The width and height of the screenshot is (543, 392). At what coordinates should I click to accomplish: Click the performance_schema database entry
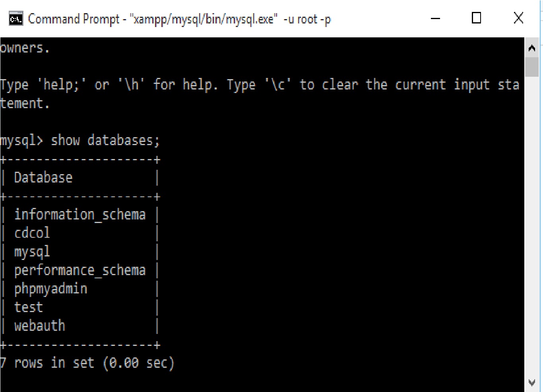pyautogui.click(x=80, y=270)
